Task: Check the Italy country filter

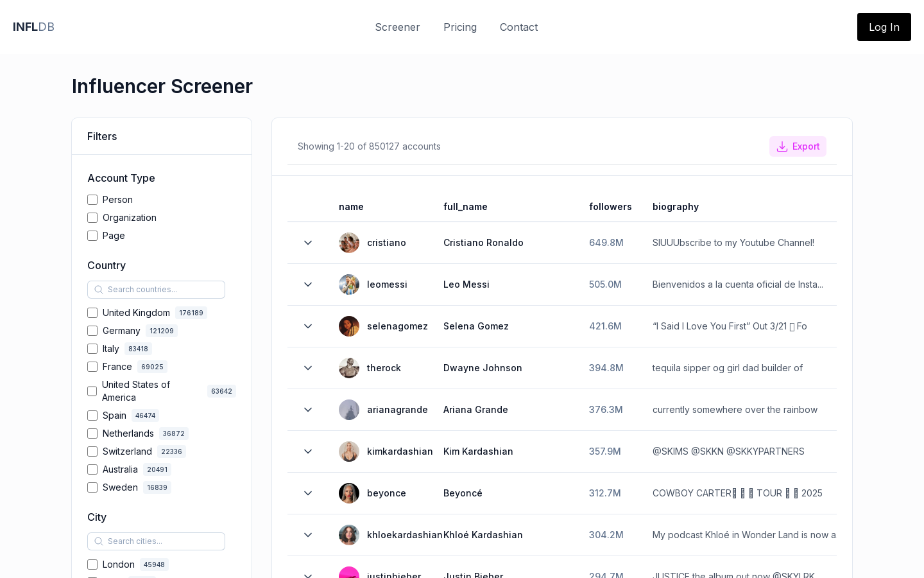Action: (92, 349)
